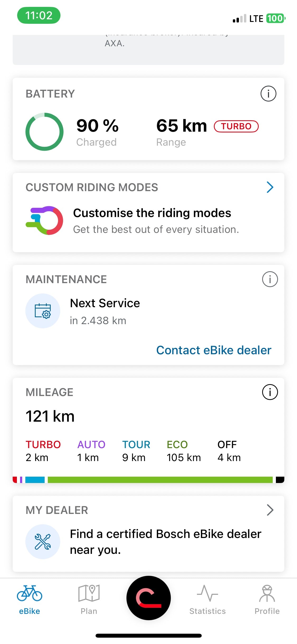
Task: Expand Custom Riding Modes chevron
Action: coord(270,187)
